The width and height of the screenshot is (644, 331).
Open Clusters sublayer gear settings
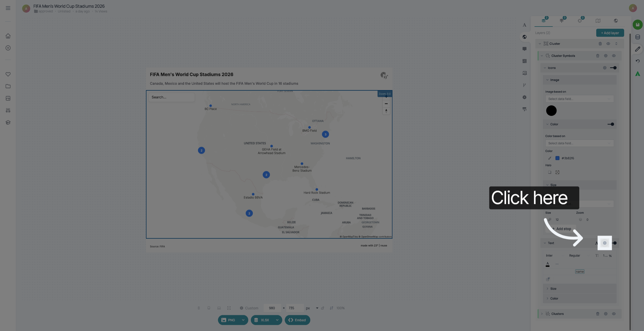pyautogui.click(x=606, y=314)
